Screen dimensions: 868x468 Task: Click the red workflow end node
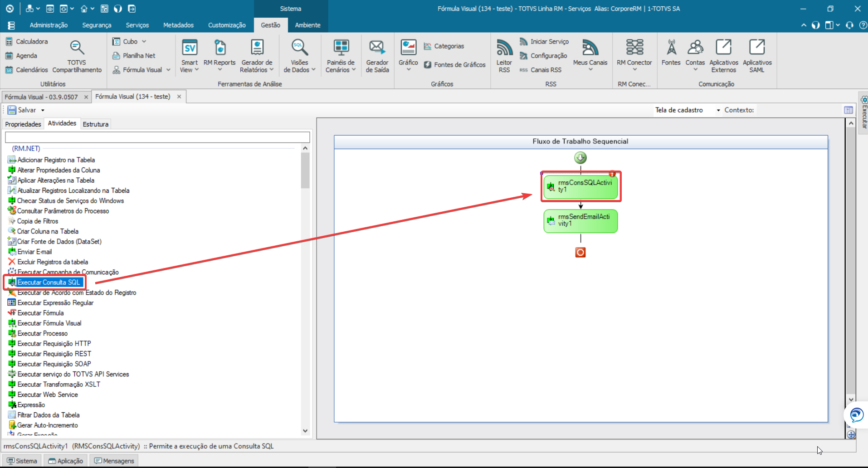580,252
